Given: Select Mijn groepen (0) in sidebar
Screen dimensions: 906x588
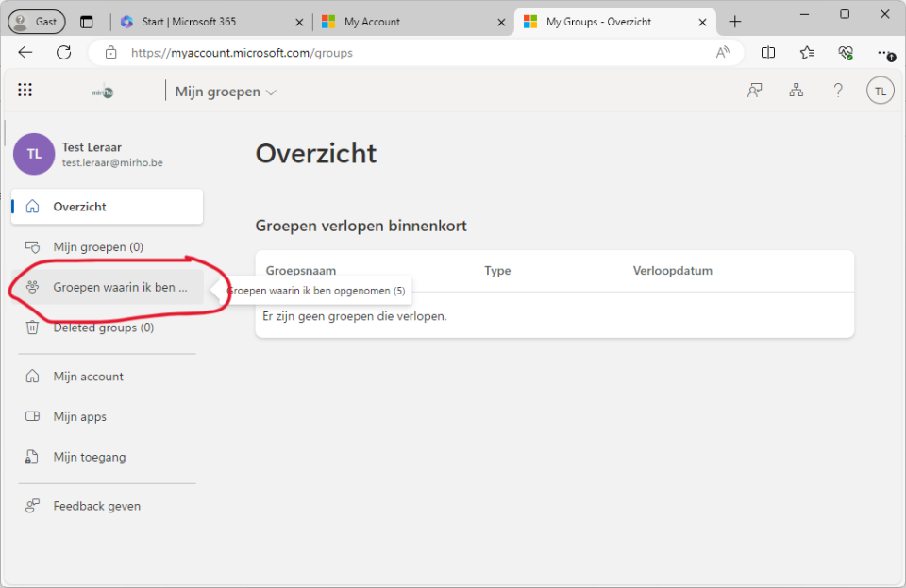Looking at the screenshot, I should tap(98, 247).
